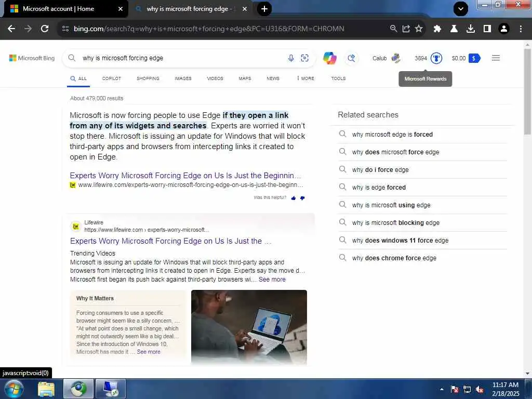The image size is (532, 399).
Task: Click the page vertical scrollbar
Action: click(x=527, y=91)
